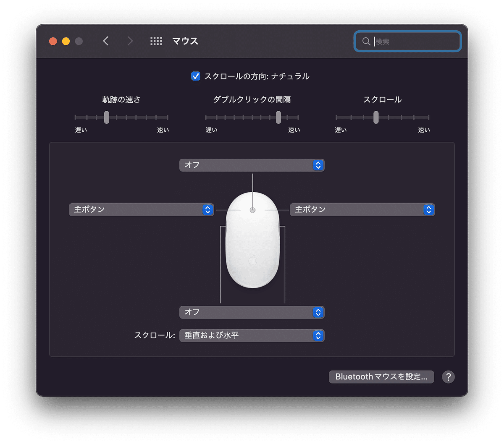504x444 pixels.
Task: Click the ダブルクリックの間隔 label
Action: [252, 99]
